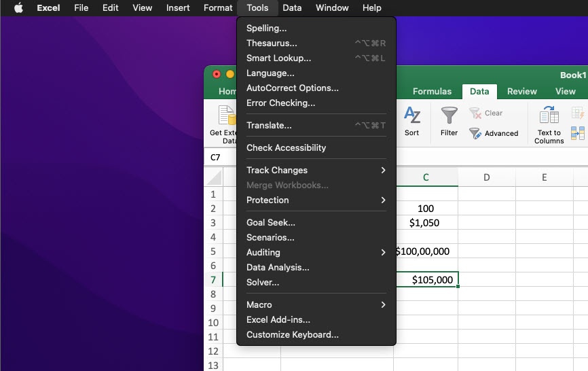Click cell containing $105,000
588x371 pixels.
(x=427, y=280)
